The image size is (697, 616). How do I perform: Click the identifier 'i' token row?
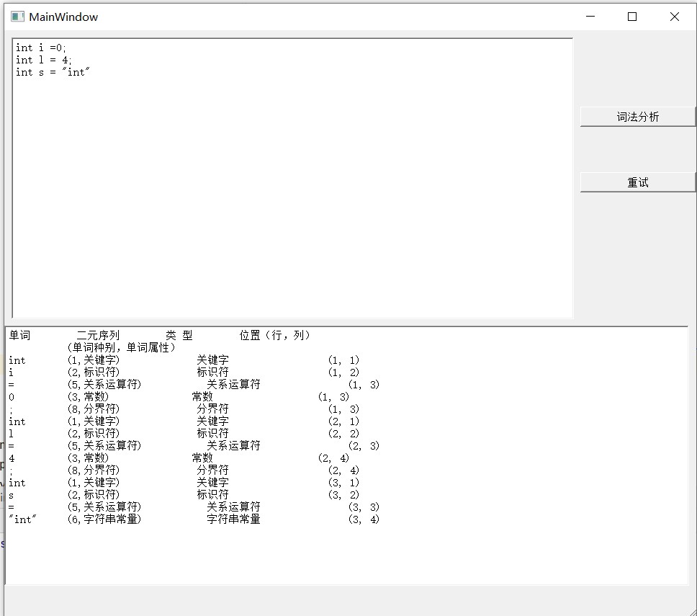pyautogui.click(x=10, y=372)
